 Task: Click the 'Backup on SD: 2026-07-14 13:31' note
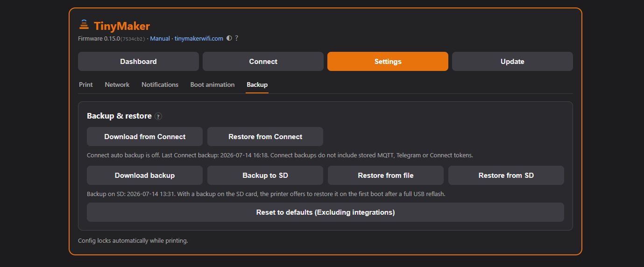266,193
